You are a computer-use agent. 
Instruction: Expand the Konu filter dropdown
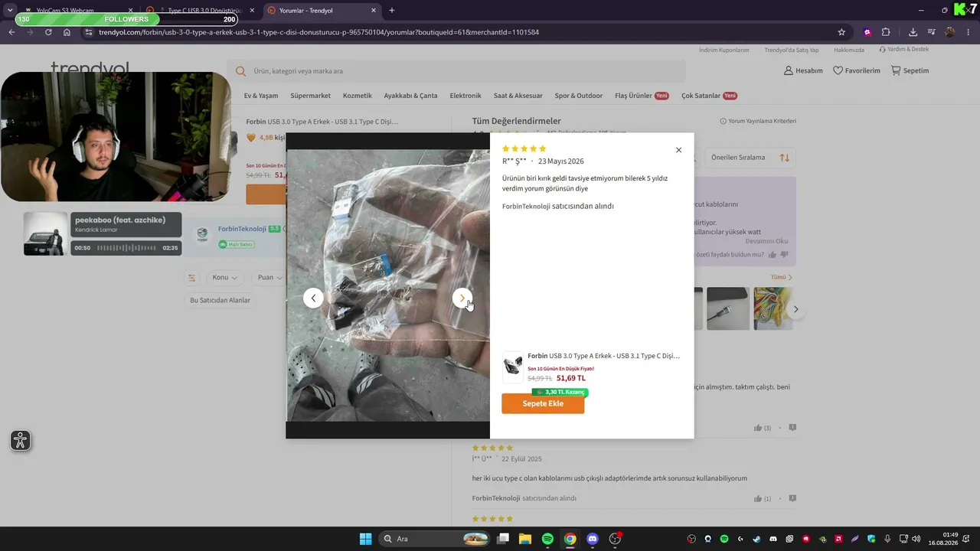[225, 277]
